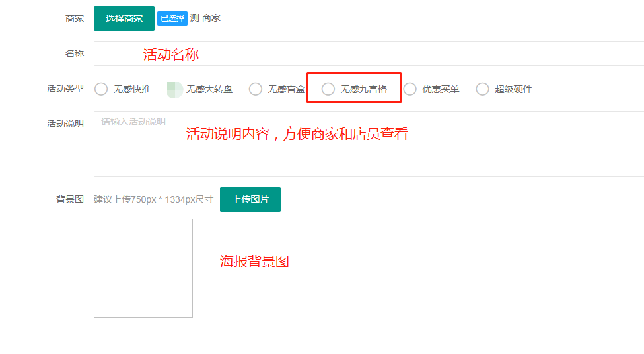This screenshot has height=354, width=644.
Task: Click the 背景图 field label
Action: 70,199
